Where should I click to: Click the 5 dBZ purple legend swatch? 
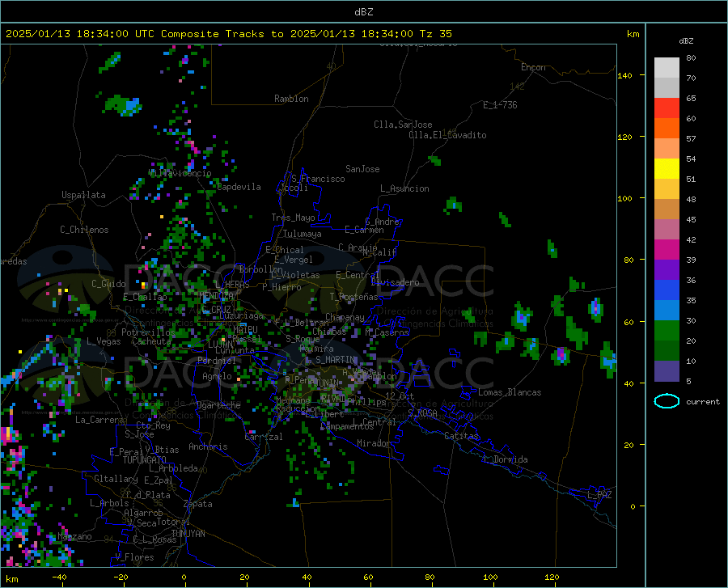tap(667, 371)
